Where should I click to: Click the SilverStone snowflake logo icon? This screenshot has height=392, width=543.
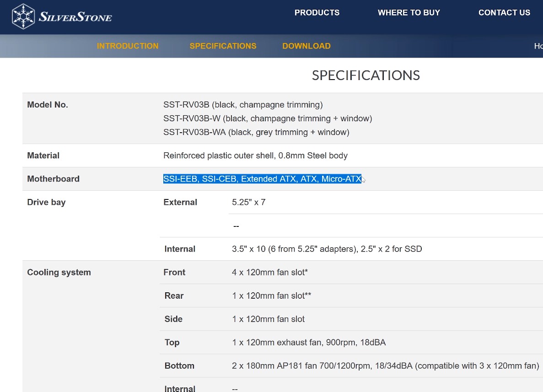coord(23,16)
